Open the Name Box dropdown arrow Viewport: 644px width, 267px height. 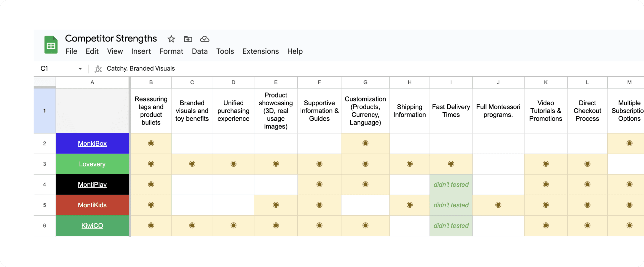tap(80, 69)
